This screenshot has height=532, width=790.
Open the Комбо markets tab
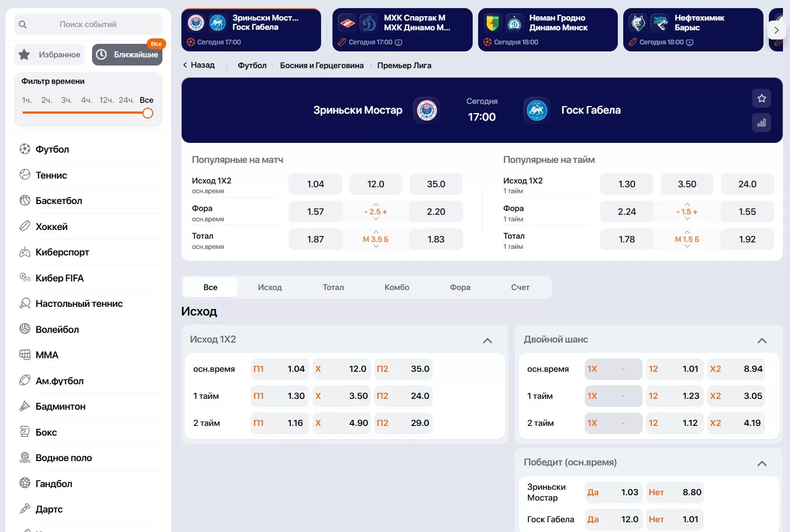point(396,287)
